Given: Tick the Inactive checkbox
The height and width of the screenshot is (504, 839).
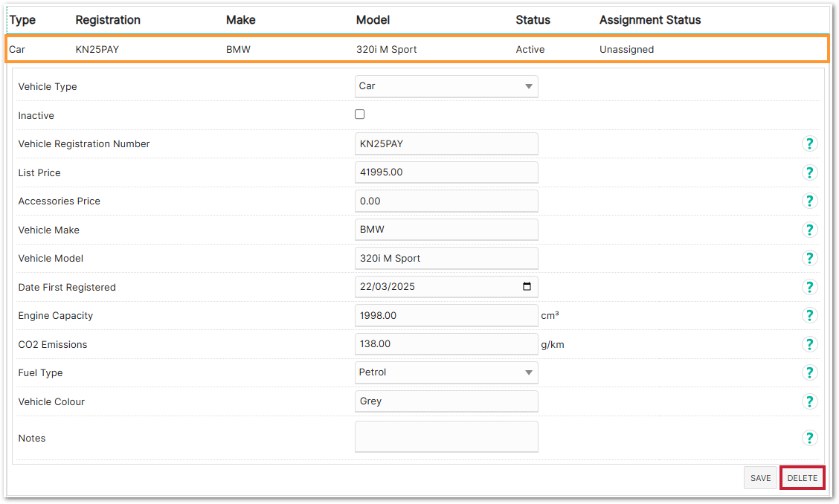Looking at the screenshot, I should pos(360,114).
